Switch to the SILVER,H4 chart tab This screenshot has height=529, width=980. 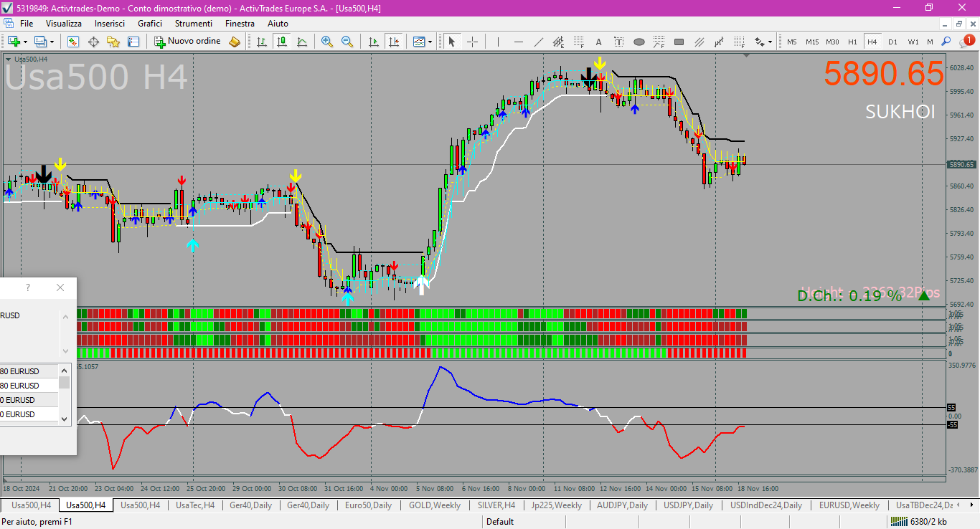tap(496, 505)
